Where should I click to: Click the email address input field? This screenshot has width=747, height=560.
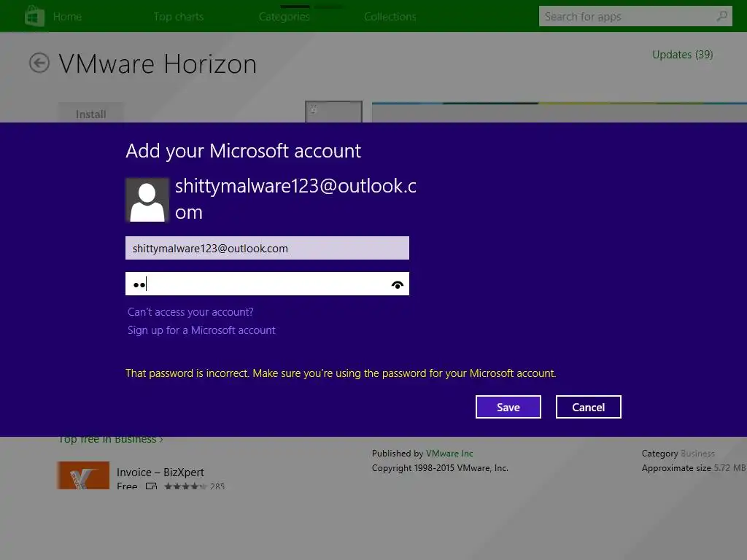click(267, 248)
